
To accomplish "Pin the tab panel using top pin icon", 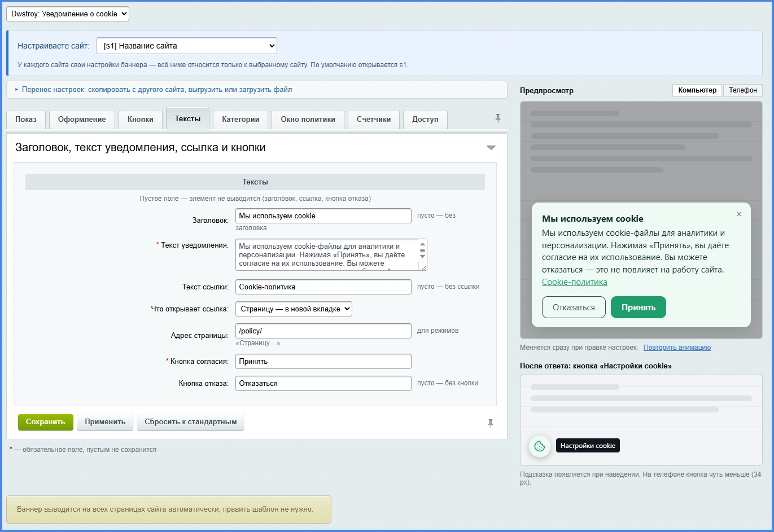I will pos(497,118).
